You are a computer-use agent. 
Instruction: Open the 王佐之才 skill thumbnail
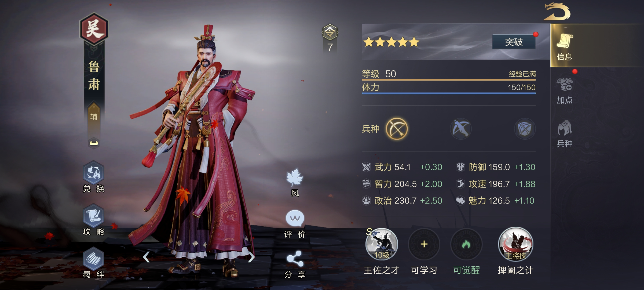pos(382,244)
